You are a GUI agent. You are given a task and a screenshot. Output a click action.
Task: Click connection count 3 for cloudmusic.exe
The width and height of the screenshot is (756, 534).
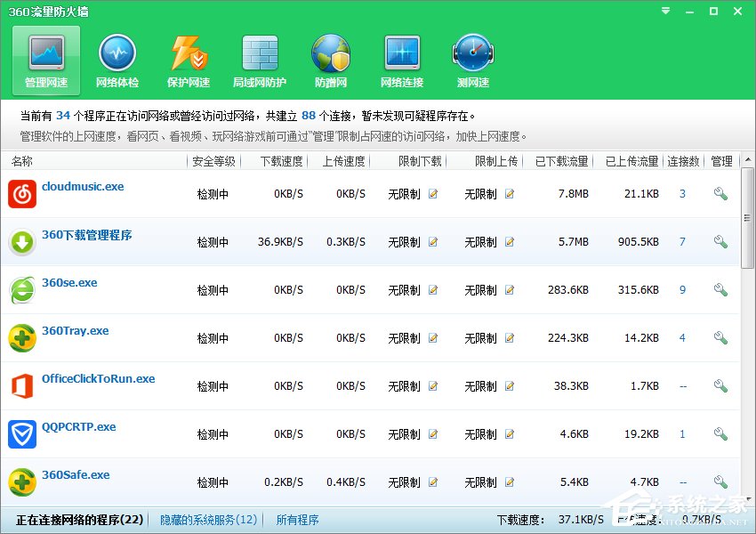pyautogui.click(x=682, y=193)
